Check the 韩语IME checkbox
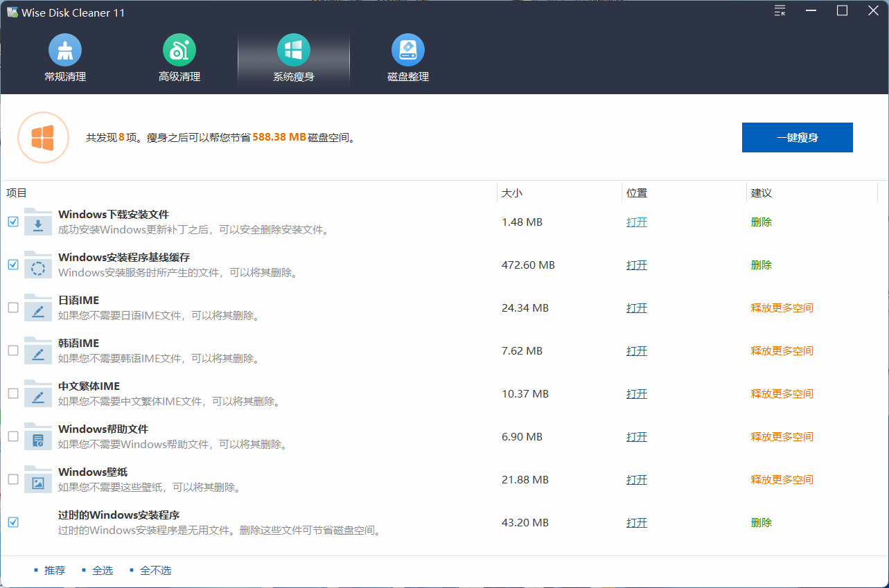The height and width of the screenshot is (588, 889). 13,350
